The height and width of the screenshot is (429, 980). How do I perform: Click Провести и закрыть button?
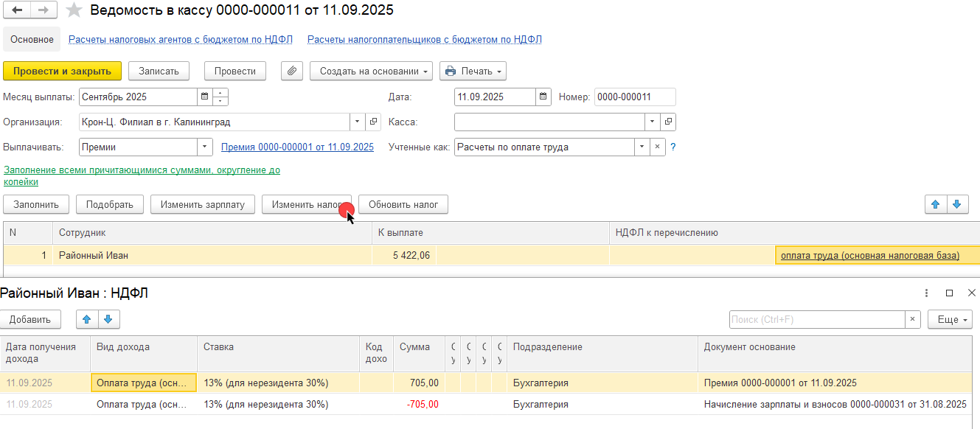(x=62, y=71)
